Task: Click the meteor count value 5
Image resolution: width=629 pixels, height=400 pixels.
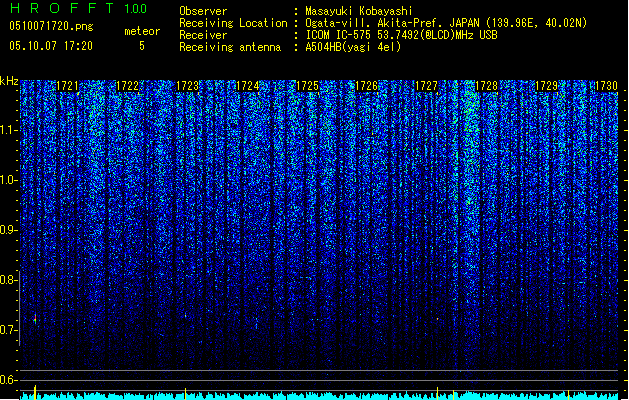Action: click(x=142, y=46)
